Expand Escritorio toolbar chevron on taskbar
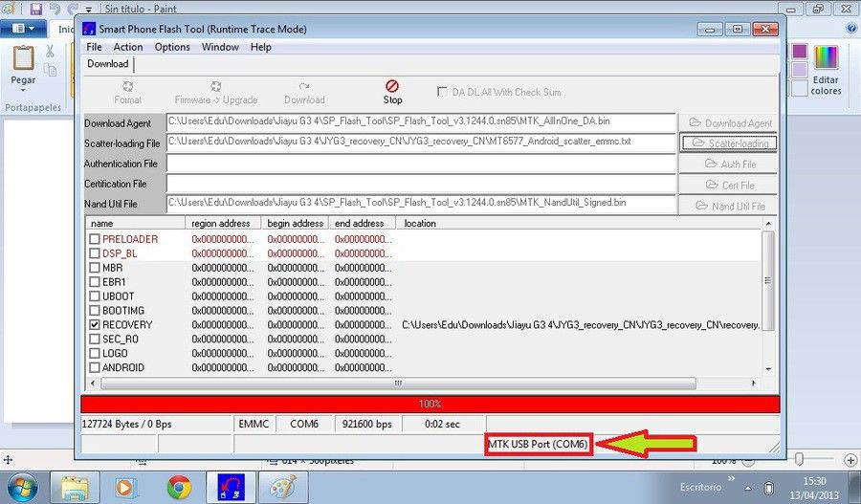This screenshot has height=504, width=861. point(731,479)
